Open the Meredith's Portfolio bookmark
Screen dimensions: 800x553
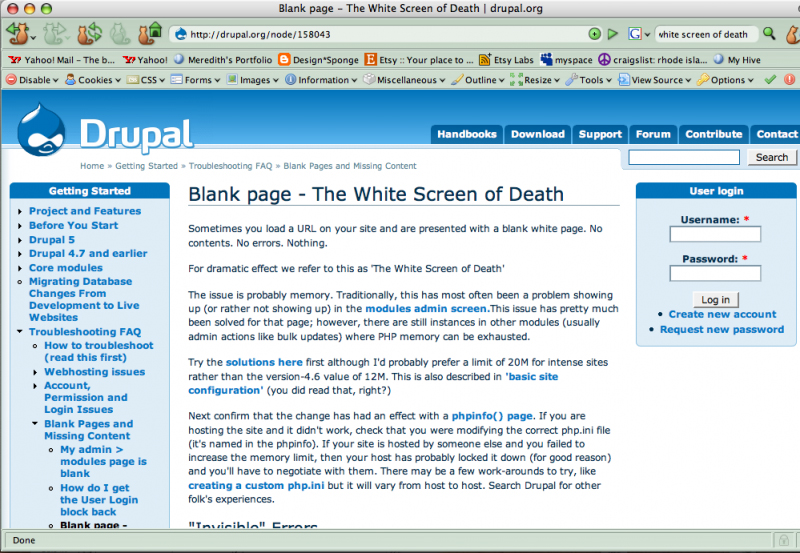coord(223,60)
